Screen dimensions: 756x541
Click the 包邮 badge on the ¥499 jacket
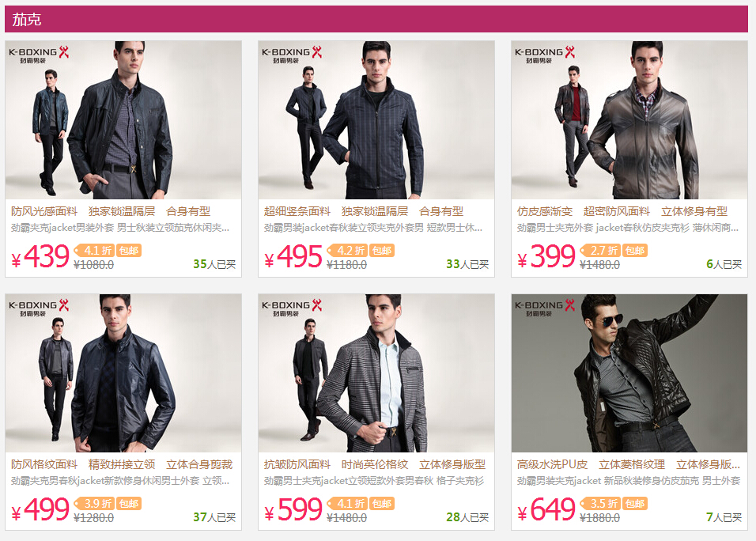click(129, 503)
